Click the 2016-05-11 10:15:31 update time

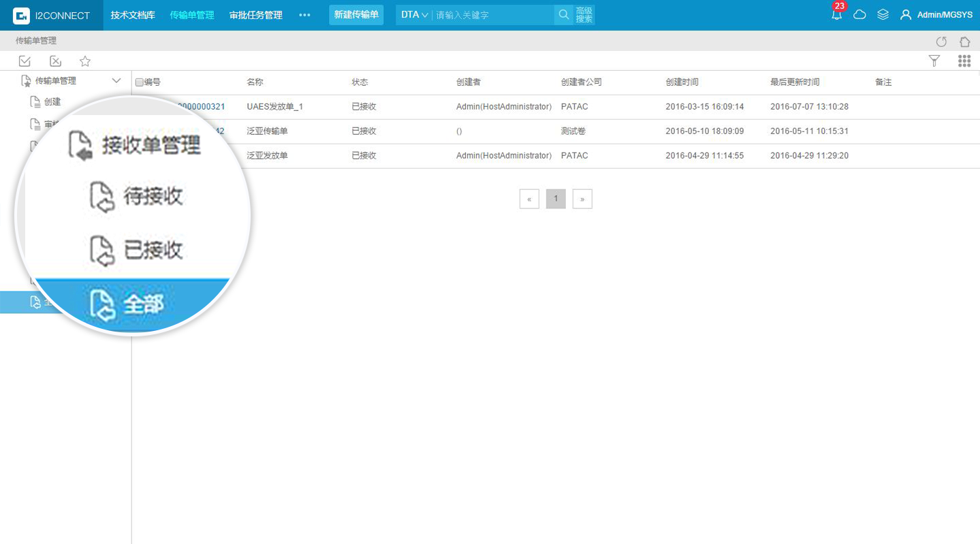click(x=809, y=131)
